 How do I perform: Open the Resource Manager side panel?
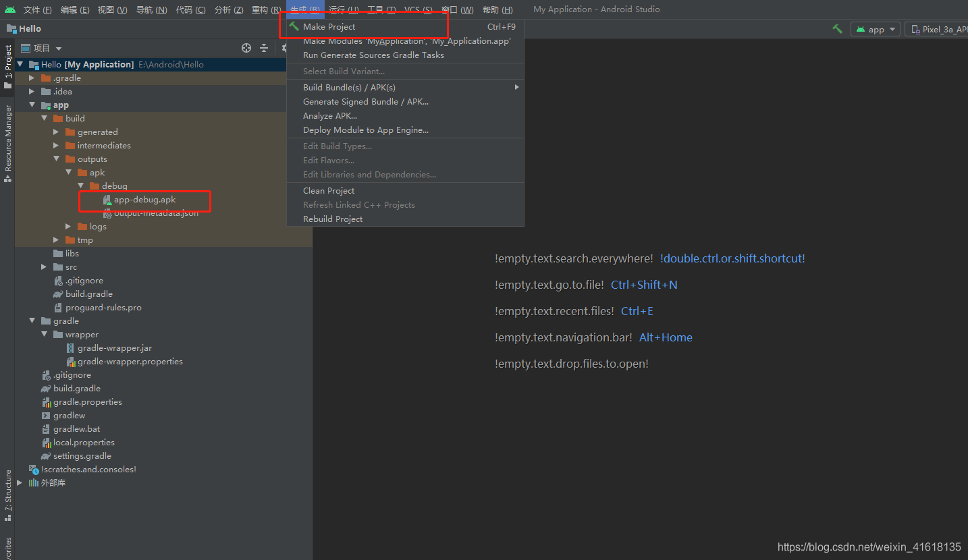tap(8, 143)
